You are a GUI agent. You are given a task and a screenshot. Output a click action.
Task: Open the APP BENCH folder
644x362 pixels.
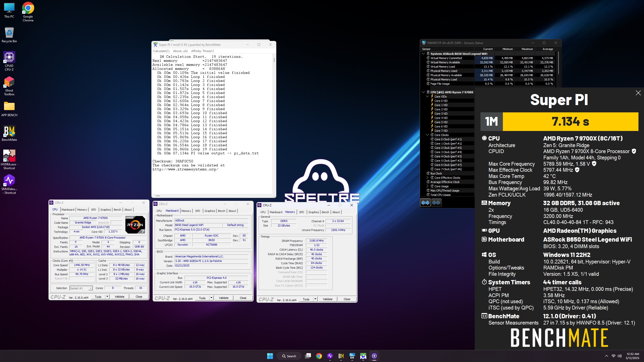tap(9, 109)
